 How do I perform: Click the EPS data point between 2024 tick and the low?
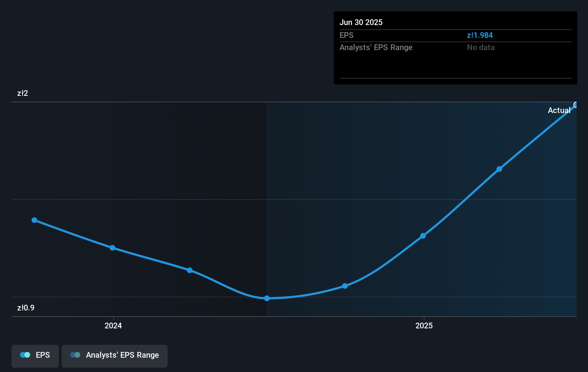[190, 270]
